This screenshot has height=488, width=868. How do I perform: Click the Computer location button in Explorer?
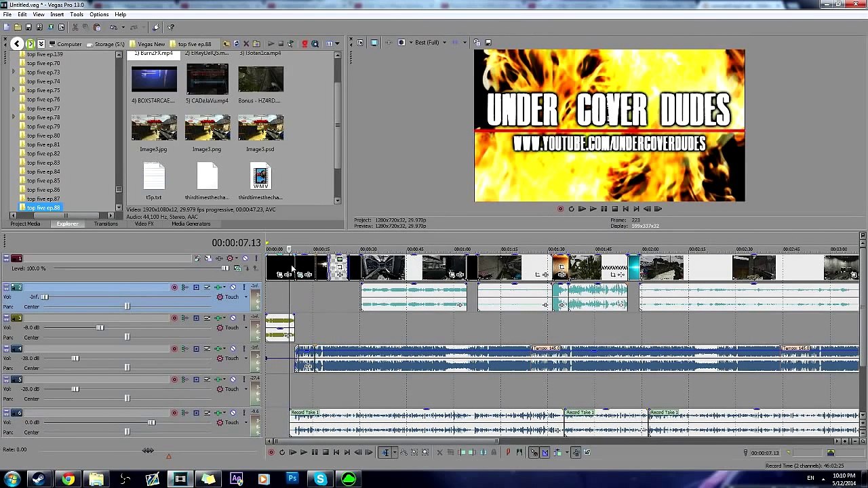click(65, 44)
